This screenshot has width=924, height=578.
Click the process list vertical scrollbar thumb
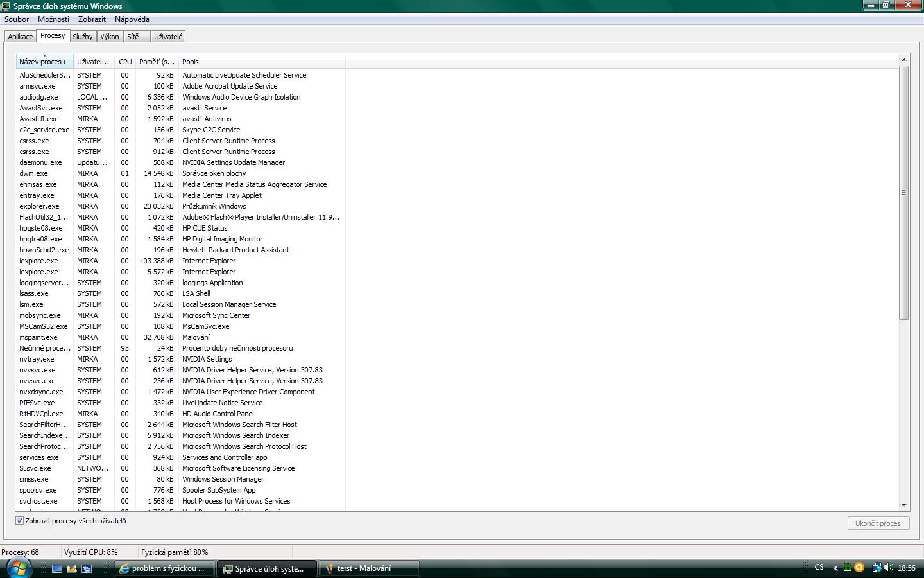coord(903,192)
